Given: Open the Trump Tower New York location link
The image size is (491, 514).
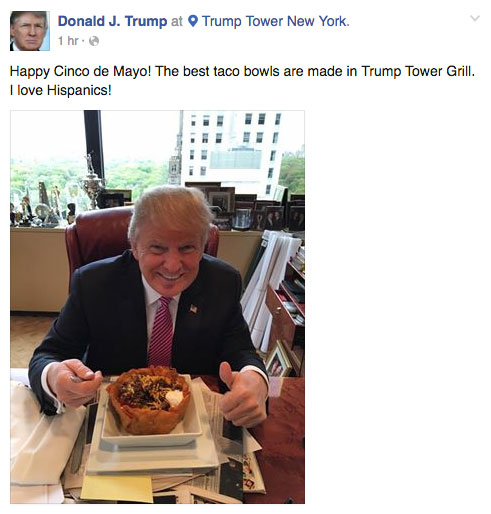Looking at the screenshot, I should (x=276, y=21).
